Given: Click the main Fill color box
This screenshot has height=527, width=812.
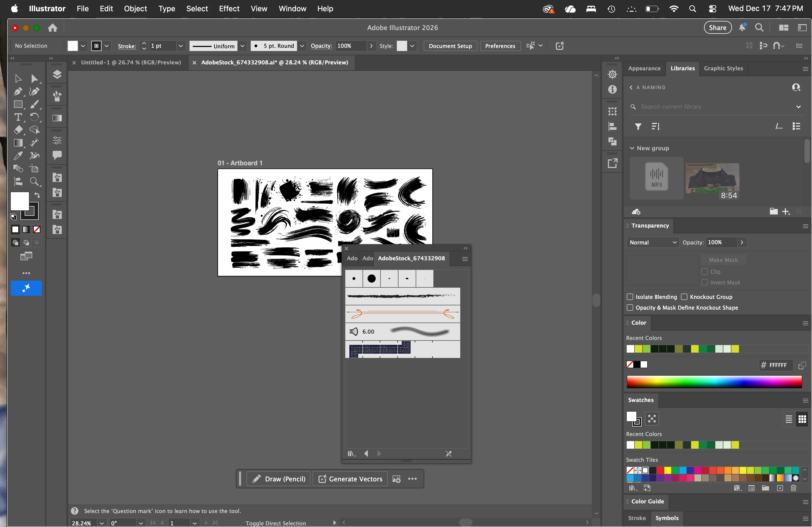Looking at the screenshot, I should tap(19, 201).
